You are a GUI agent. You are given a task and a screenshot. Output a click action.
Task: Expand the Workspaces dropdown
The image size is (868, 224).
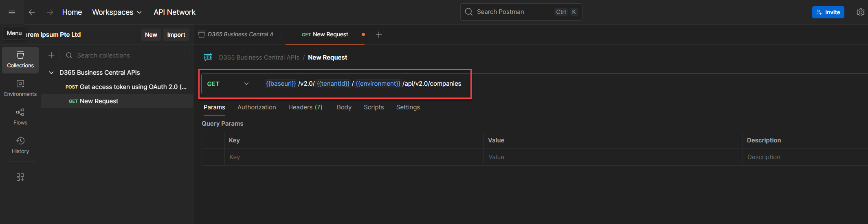[x=117, y=12]
